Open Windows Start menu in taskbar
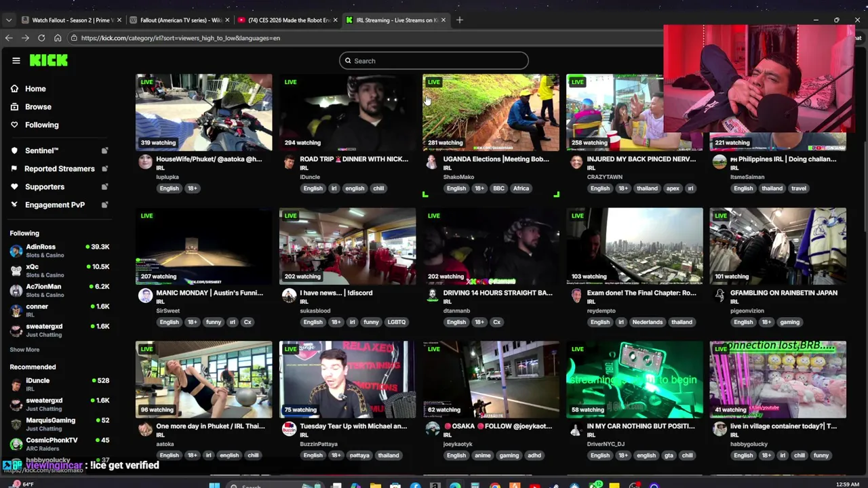The image size is (868, 488). pyautogui.click(x=214, y=485)
